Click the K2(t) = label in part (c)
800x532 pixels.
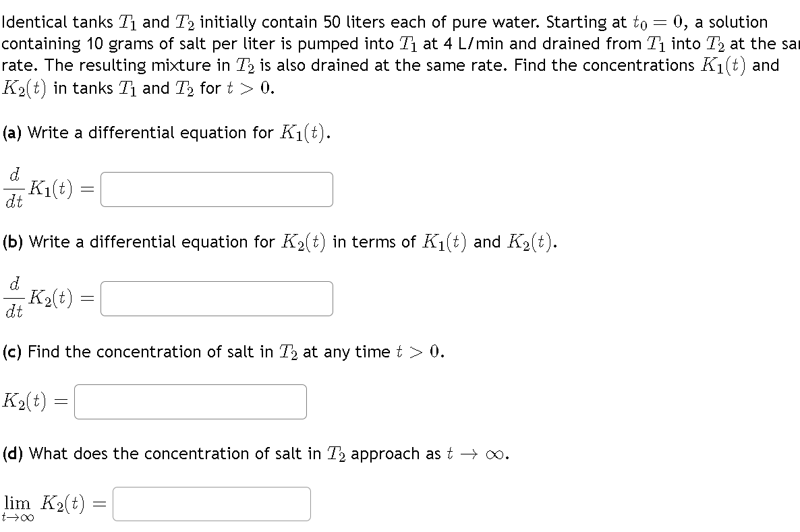[34, 401]
